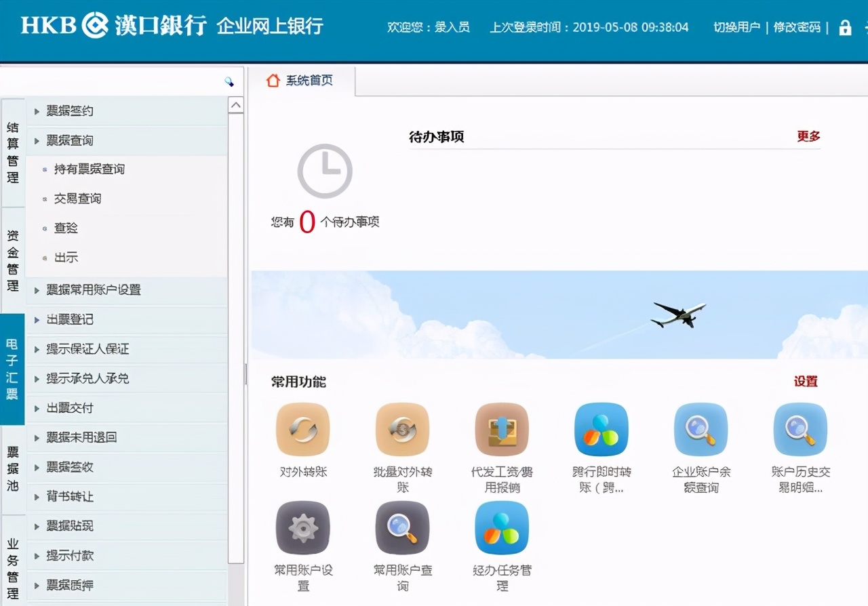The width and height of the screenshot is (868, 606).
Task: Click the search magnifier above the sidebar menu
Action: point(231,80)
